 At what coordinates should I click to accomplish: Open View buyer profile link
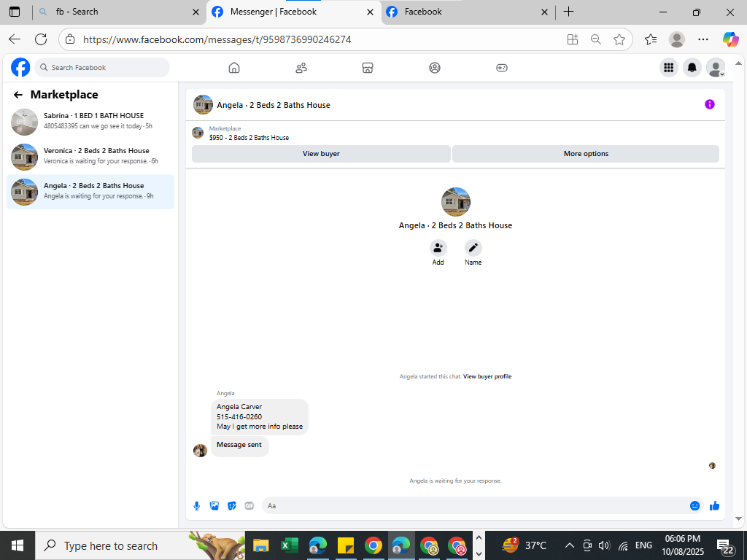click(x=487, y=376)
